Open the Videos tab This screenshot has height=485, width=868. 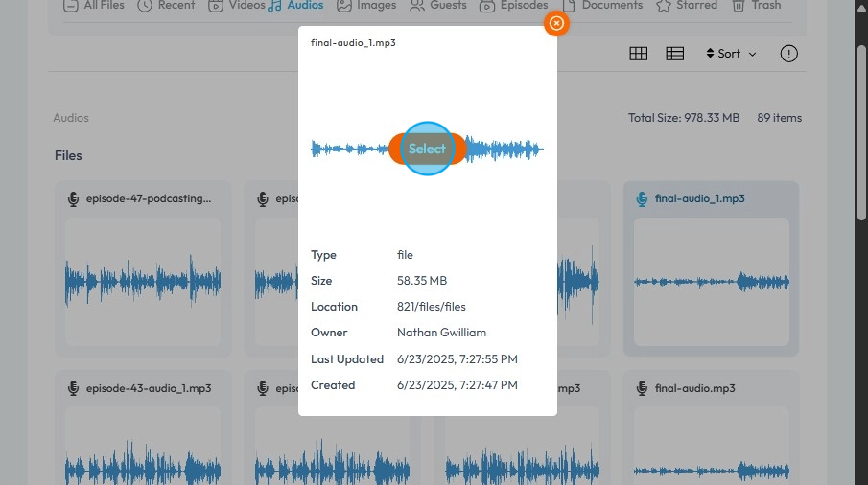coord(237,6)
